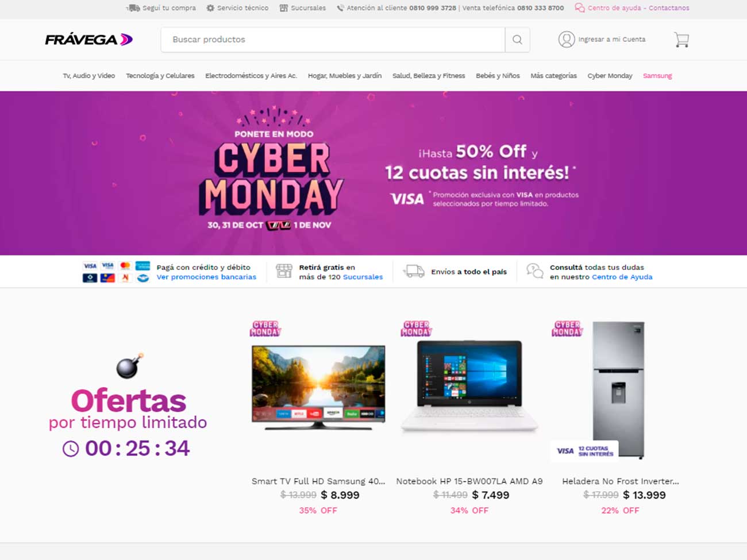747x560 pixels.
Task: Click the shipping truck icon by Envíos
Action: click(x=414, y=271)
